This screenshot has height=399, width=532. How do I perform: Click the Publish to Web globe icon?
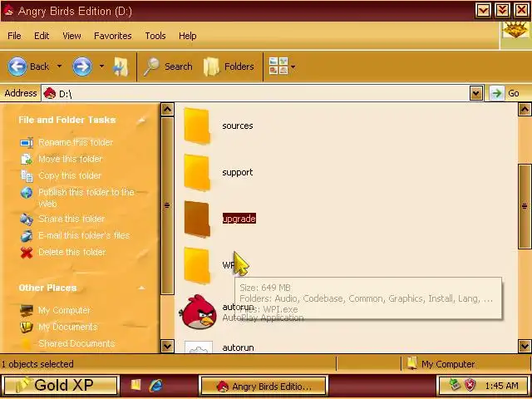coord(27,193)
